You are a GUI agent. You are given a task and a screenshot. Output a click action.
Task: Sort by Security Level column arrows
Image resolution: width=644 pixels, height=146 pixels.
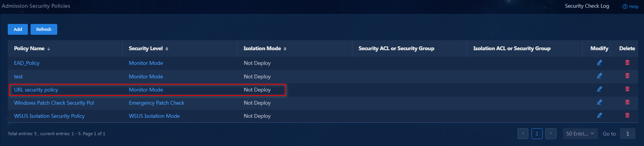pyautogui.click(x=167, y=49)
